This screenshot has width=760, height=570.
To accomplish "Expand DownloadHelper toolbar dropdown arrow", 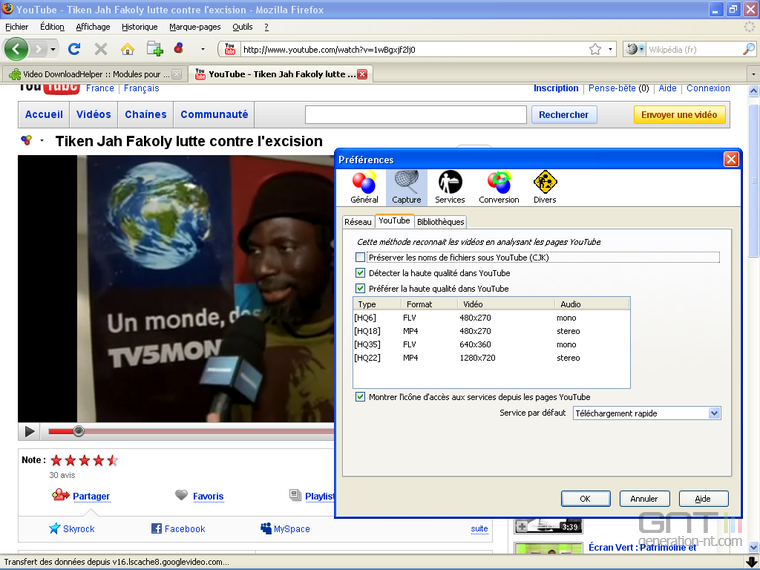I will tap(203, 49).
